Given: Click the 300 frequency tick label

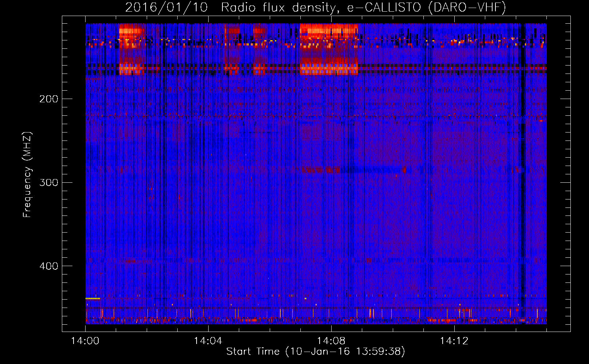Looking at the screenshot, I should pos(49,182).
